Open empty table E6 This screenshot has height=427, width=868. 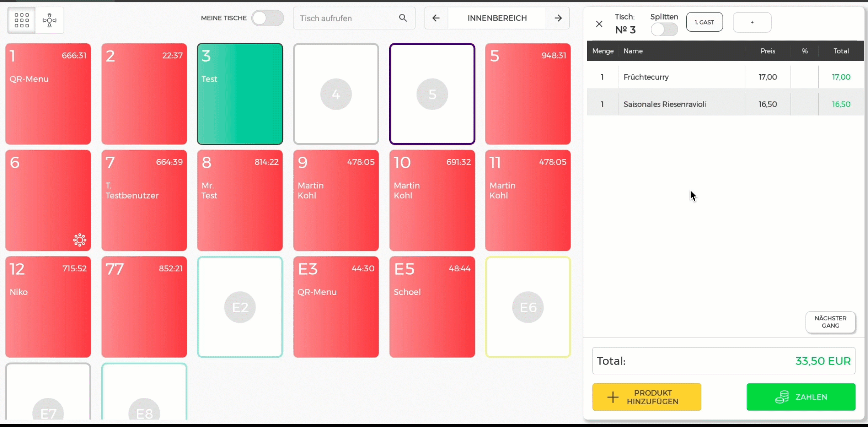tap(528, 307)
